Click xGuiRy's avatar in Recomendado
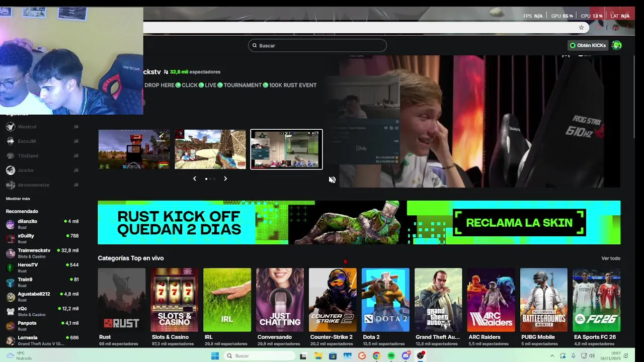Screen dimensions: 644x362 (10, 239)
